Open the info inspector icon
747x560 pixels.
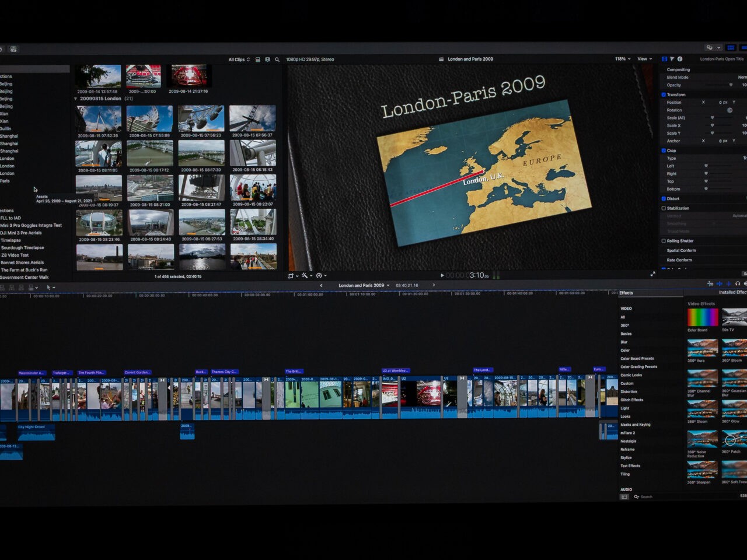[680, 59]
